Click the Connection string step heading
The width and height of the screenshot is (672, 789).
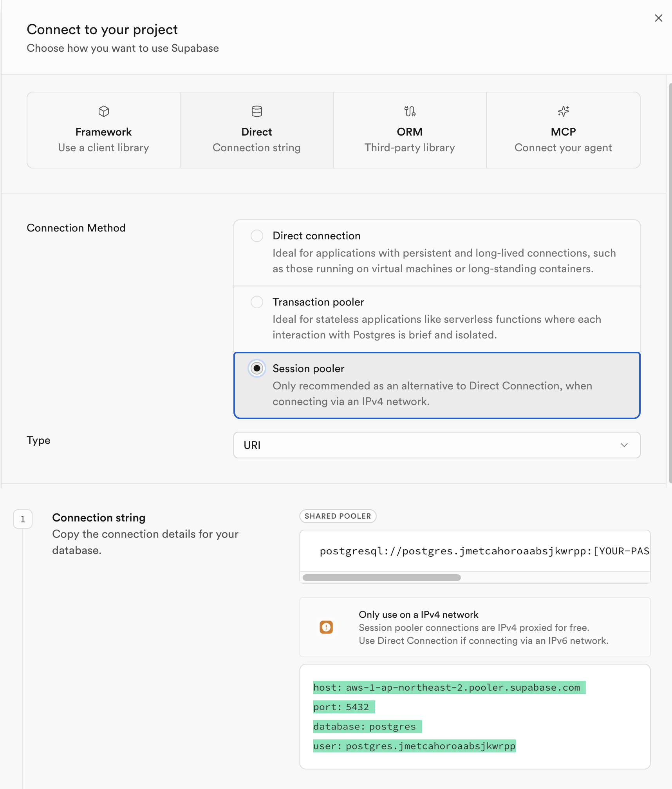[99, 518]
